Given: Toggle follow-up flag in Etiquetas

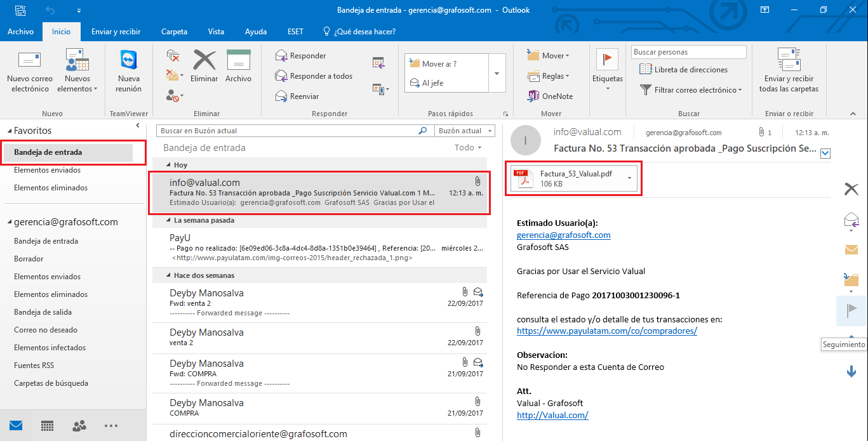Looking at the screenshot, I should 607,59.
